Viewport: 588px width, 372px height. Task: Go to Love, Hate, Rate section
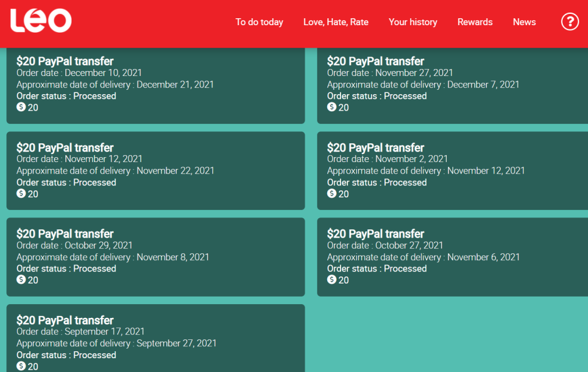tap(335, 22)
